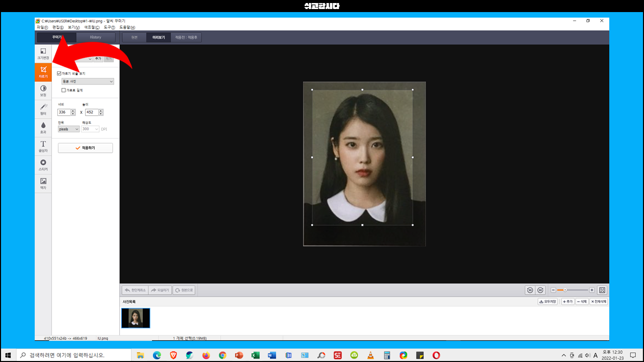Click the 전체삭제 delete all button

tap(599, 302)
